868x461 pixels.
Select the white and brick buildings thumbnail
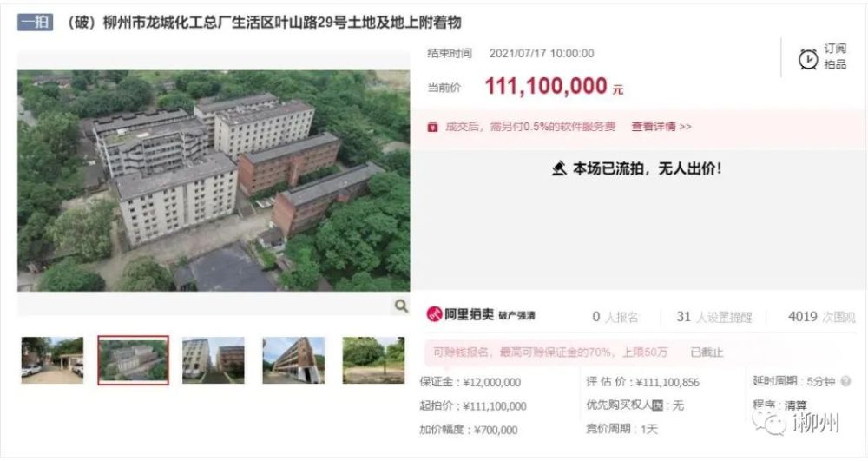pyautogui.click(x=214, y=360)
